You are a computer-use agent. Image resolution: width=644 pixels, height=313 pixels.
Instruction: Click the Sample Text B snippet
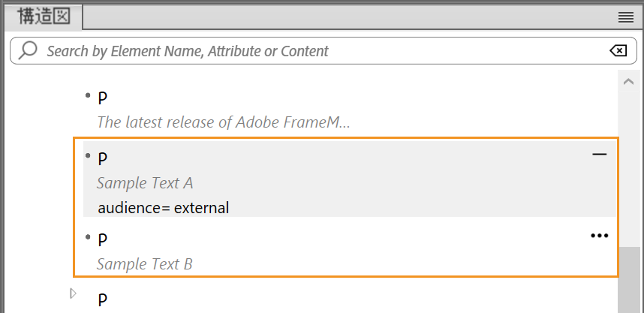(145, 264)
